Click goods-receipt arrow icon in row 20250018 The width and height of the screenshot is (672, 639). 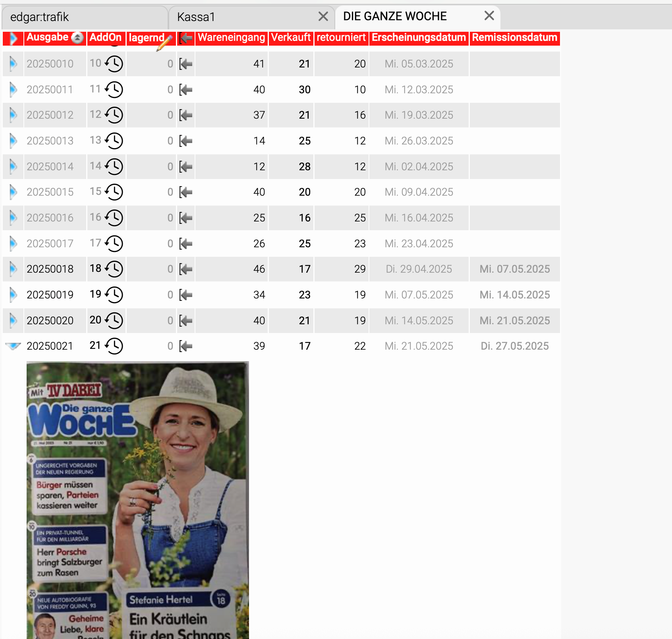point(186,269)
